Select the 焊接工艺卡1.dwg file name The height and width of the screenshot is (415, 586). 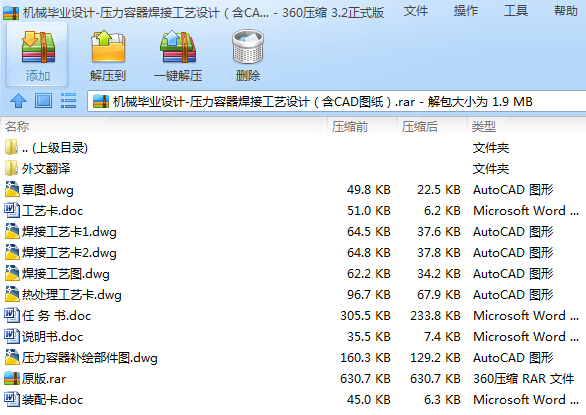[x=69, y=232]
